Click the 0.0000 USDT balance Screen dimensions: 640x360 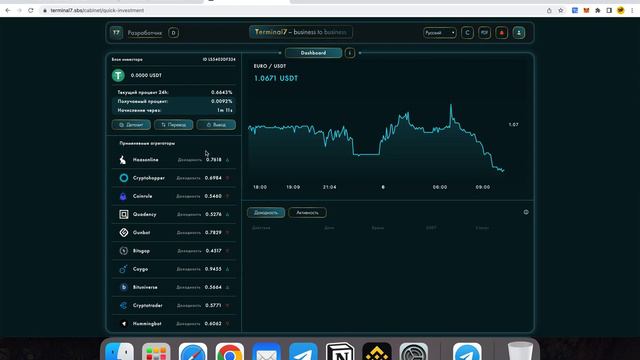[x=146, y=76]
